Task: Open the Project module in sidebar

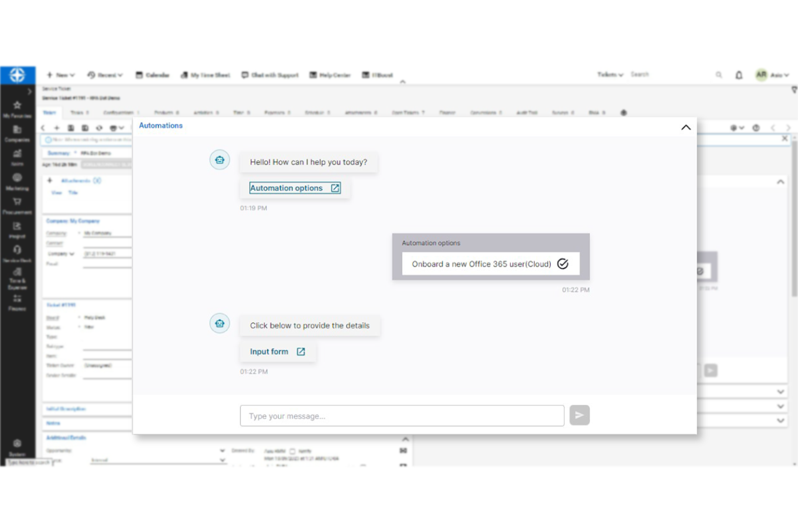Action: click(x=17, y=230)
